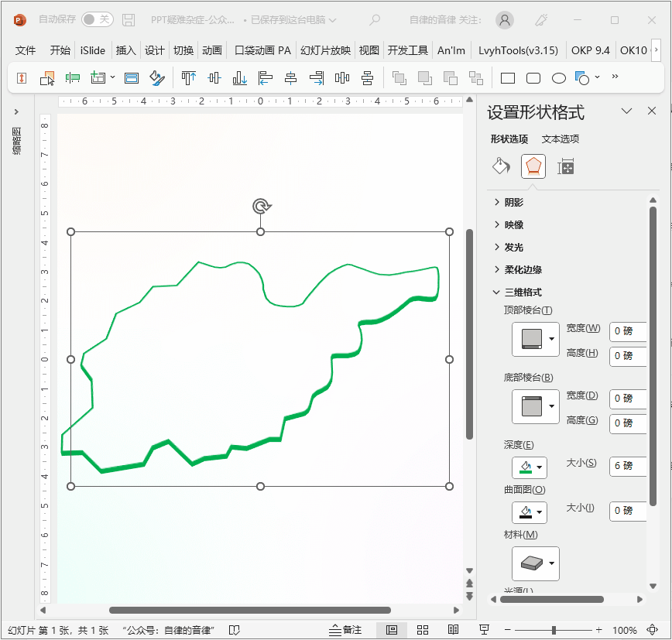Click the Align Bottom icon
672x640 pixels.
point(239,78)
